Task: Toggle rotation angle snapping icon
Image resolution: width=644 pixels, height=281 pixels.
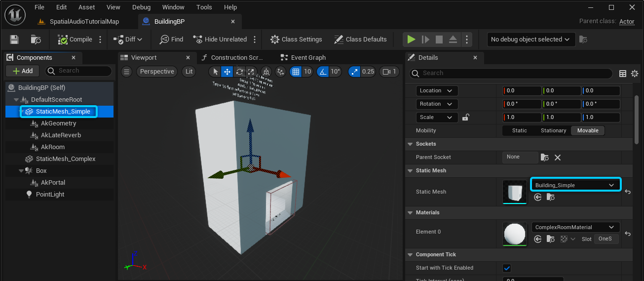Action: 323,72
